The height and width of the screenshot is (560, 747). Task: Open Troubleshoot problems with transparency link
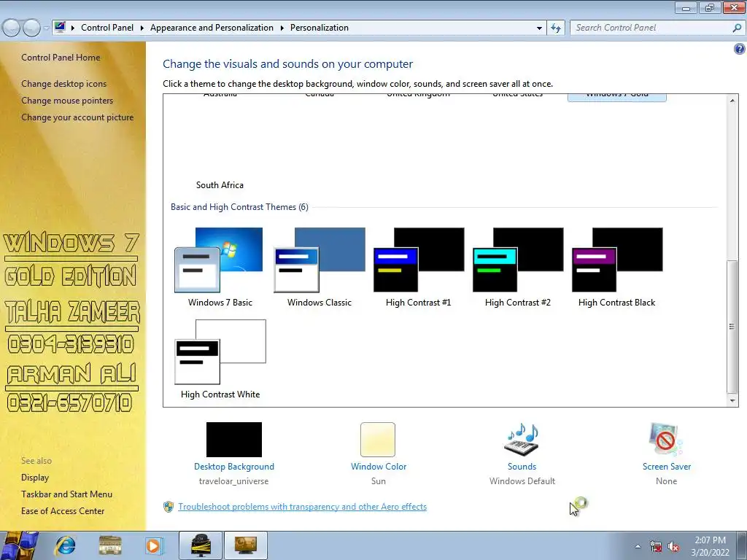click(x=303, y=507)
